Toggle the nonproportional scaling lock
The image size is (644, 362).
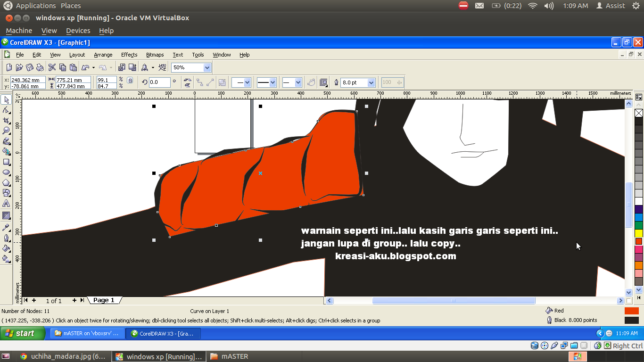coord(130,80)
